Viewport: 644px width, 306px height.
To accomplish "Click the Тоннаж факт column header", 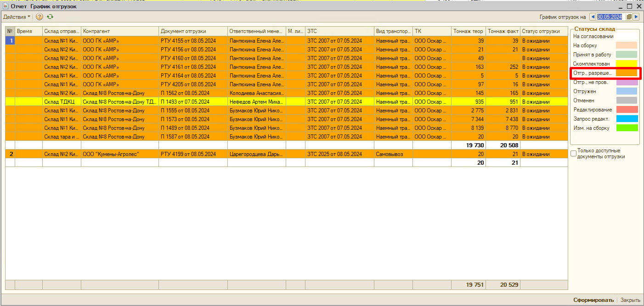I will coord(503,31).
